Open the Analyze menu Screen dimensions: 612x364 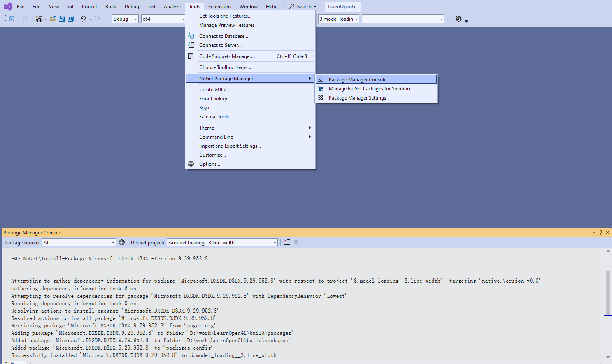pos(172,6)
